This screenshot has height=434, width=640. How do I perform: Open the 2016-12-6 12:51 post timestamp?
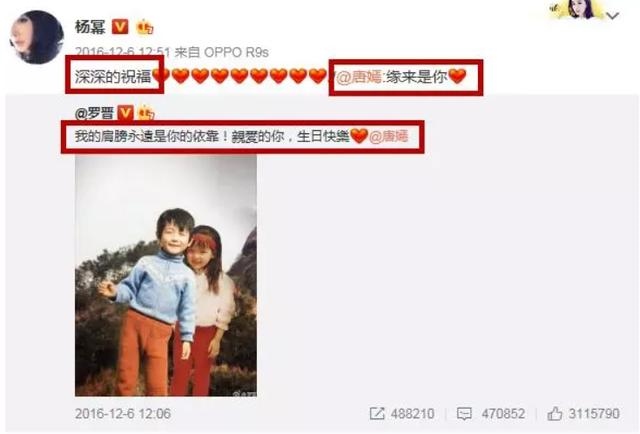tap(122, 52)
